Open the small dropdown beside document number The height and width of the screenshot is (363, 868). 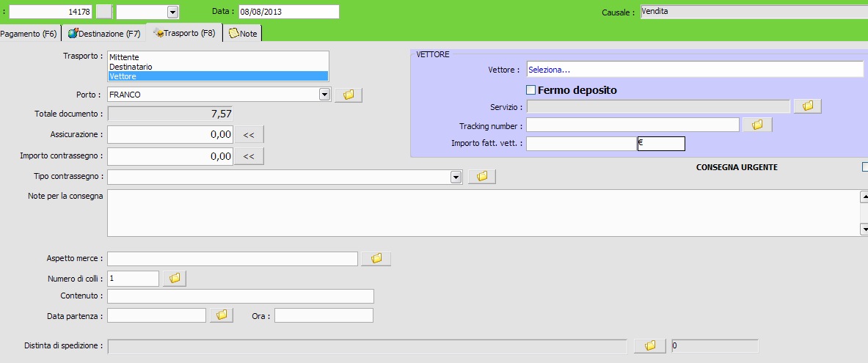click(172, 12)
